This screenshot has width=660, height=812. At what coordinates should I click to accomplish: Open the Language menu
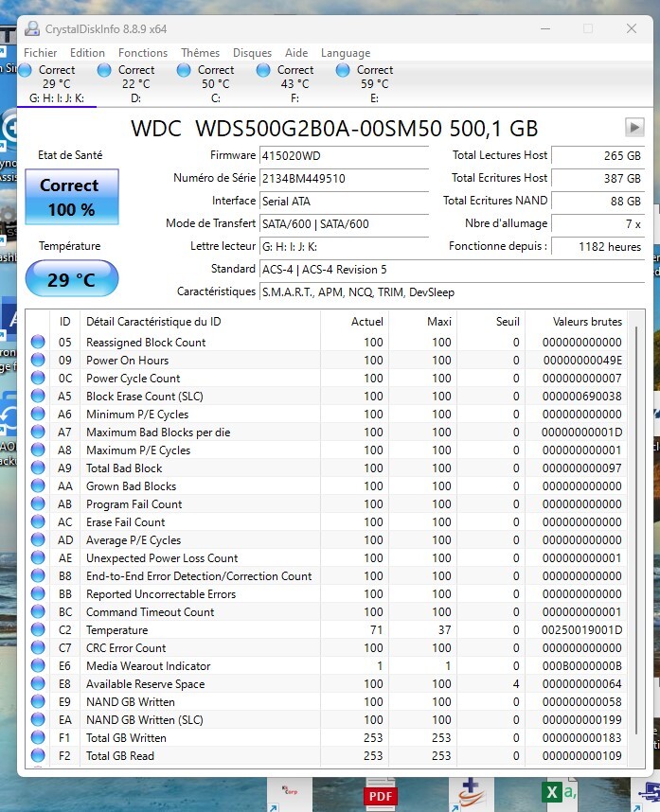tap(345, 53)
